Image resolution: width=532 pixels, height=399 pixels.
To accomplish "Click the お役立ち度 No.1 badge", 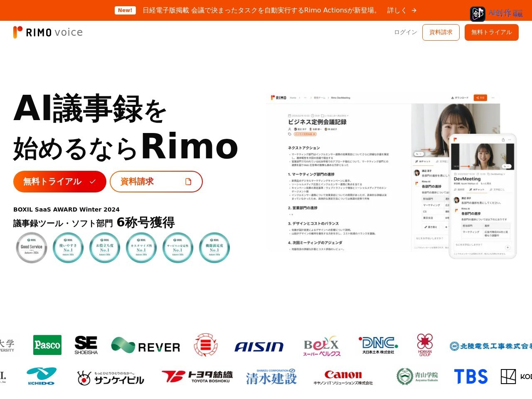I will tap(105, 248).
